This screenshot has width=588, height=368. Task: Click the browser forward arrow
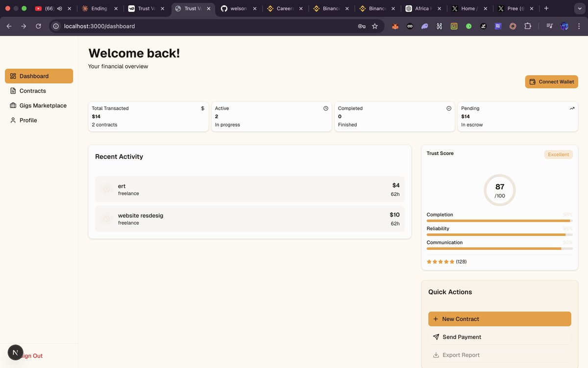(x=24, y=26)
